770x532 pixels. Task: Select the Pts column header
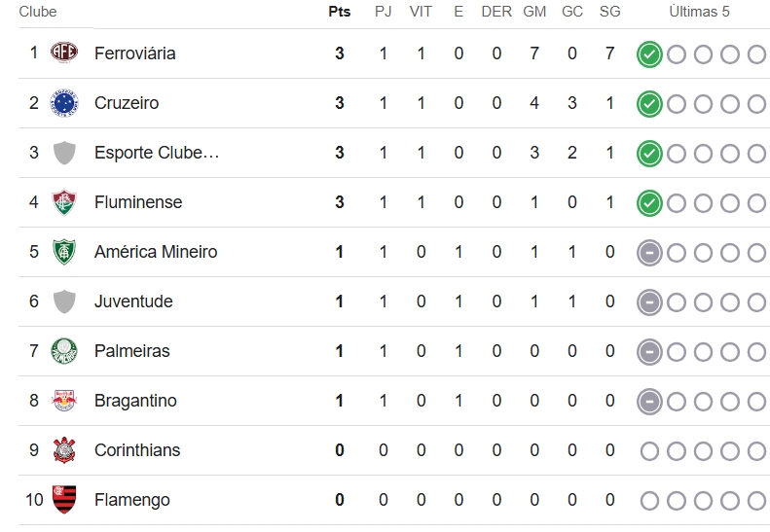tap(340, 12)
